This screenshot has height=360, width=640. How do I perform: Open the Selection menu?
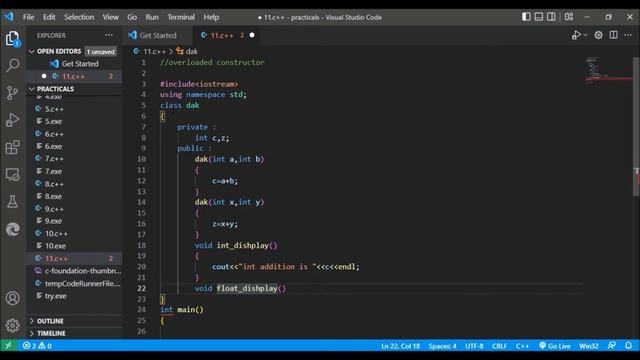tap(79, 17)
